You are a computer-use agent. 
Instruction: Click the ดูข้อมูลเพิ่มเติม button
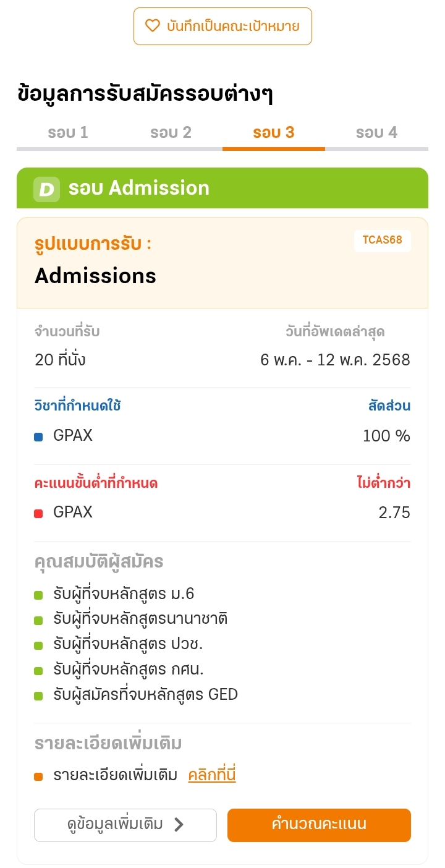(125, 825)
